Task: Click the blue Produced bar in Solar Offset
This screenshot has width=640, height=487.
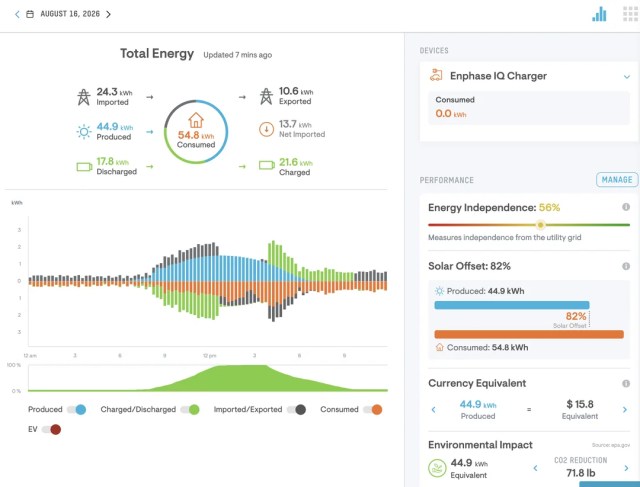Action: coord(512,305)
